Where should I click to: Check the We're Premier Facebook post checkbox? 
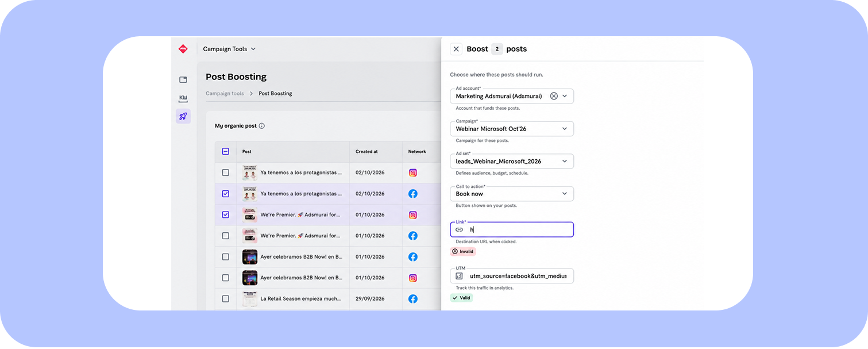225,236
